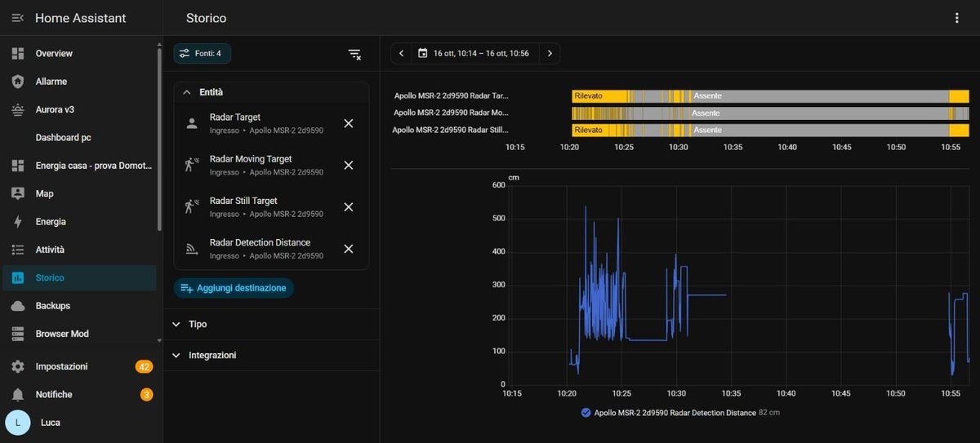Open Impostazioni gear icon

(18, 366)
